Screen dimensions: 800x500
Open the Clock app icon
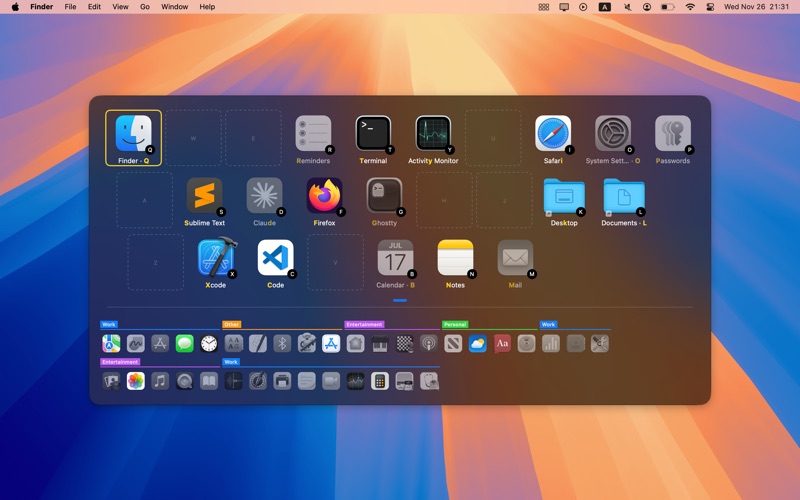click(209, 343)
